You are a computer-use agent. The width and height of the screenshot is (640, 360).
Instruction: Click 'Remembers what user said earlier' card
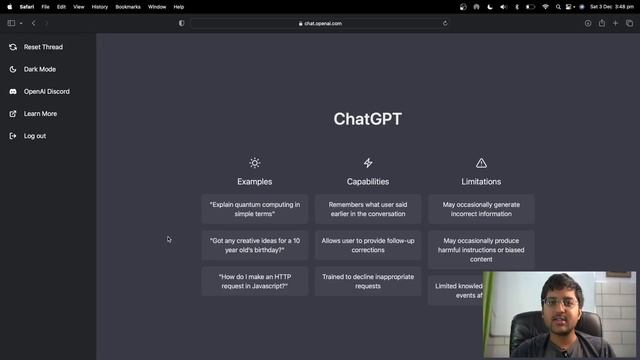[x=368, y=209]
